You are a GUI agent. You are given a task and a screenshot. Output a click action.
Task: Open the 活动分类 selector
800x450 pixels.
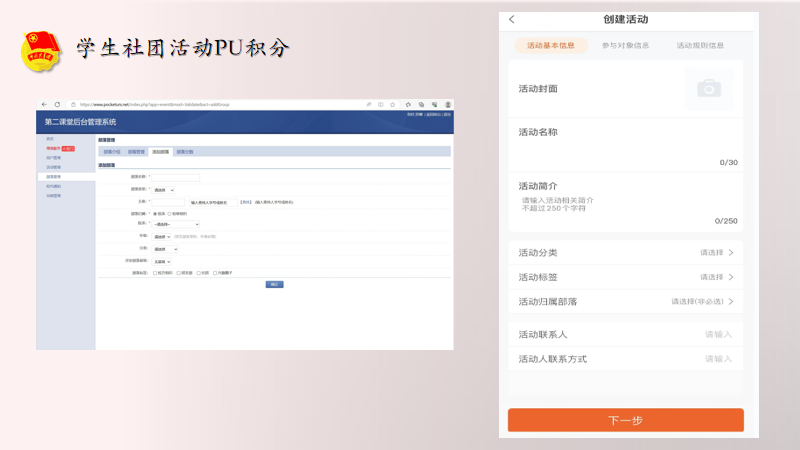(x=625, y=253)
